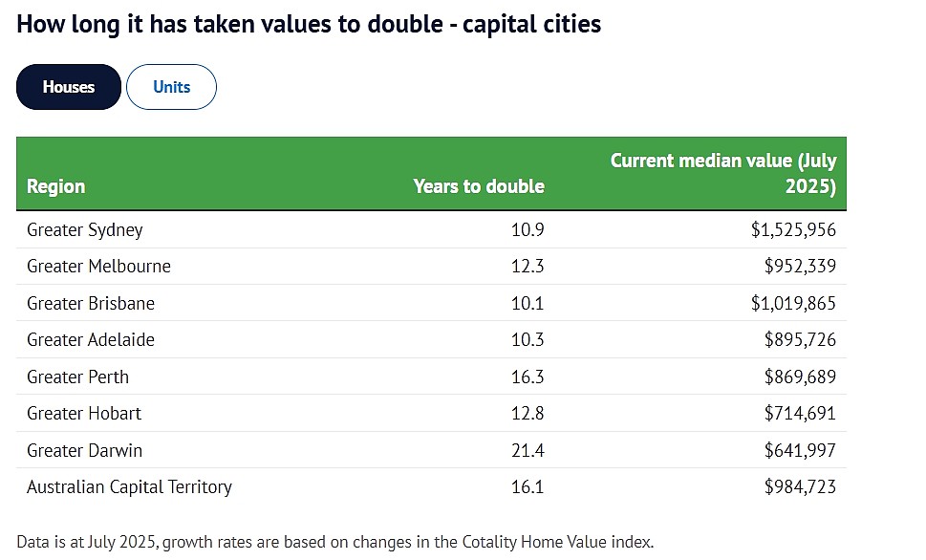Click the Years to double column header
The image size is (926, 560).
(x=479, y=186)
